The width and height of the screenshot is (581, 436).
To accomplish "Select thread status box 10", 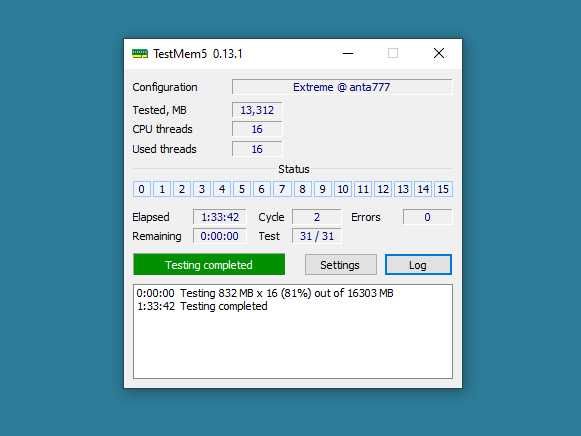I will (343, 189).
